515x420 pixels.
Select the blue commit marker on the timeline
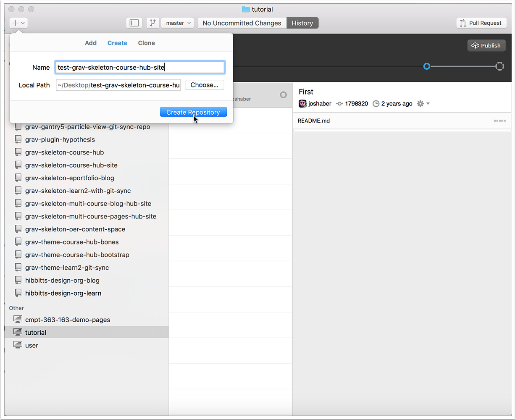coord(427,66)
